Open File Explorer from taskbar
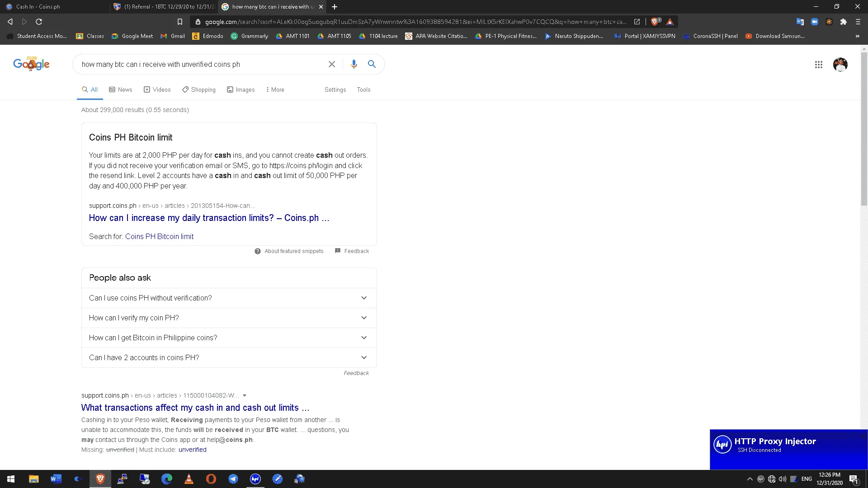 coord(34,479)
